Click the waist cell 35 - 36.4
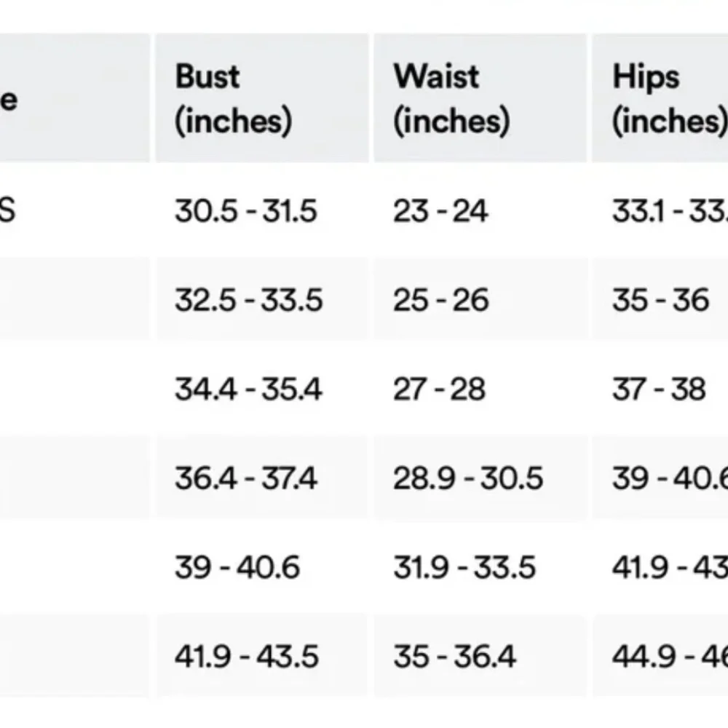728x728 pixels. (454, 657)
